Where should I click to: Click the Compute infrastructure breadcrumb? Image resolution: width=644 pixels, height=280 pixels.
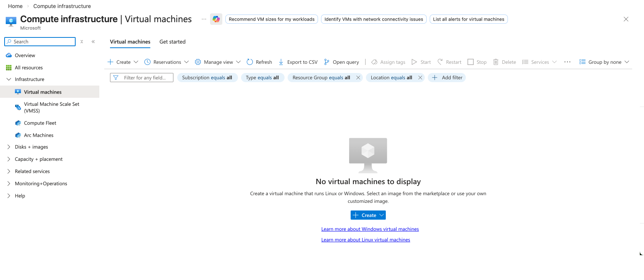[x=62, y=6]
